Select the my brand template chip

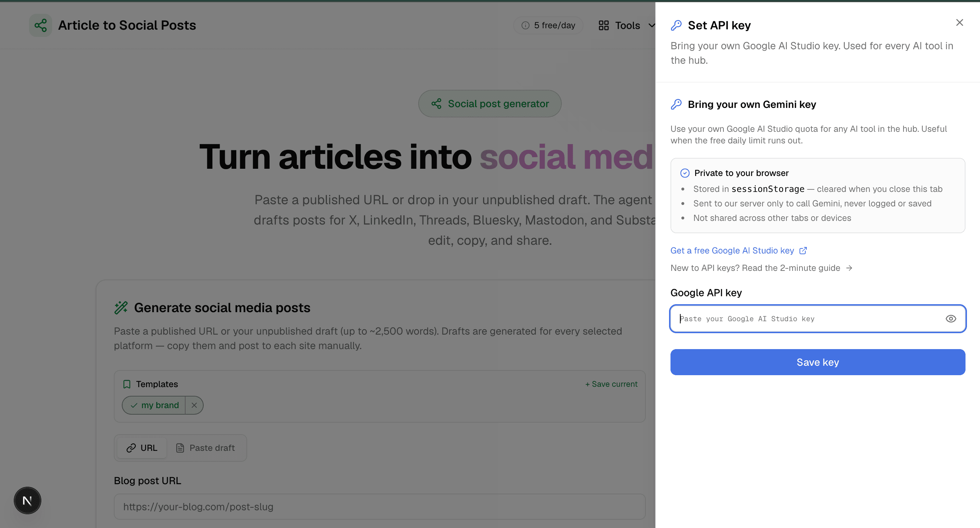pyautogui.click(x=154, y=405)
